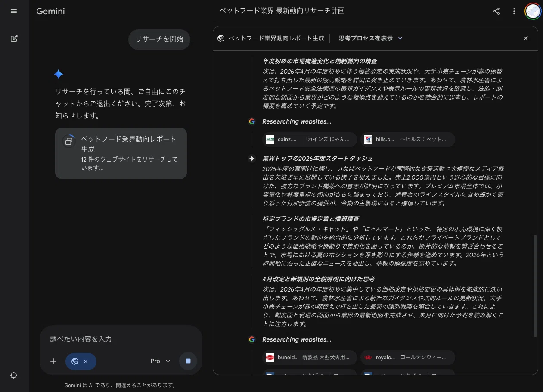Select heading 業界トップの2026年度スタートダッシュ
The width and height of the screenshot is (543, 392).
[318, 159]
